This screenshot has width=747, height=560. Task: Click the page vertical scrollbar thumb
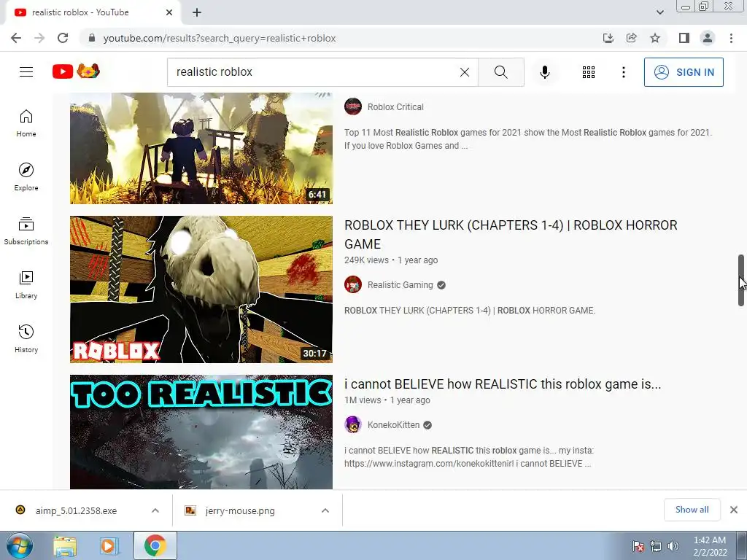(741, 280)
